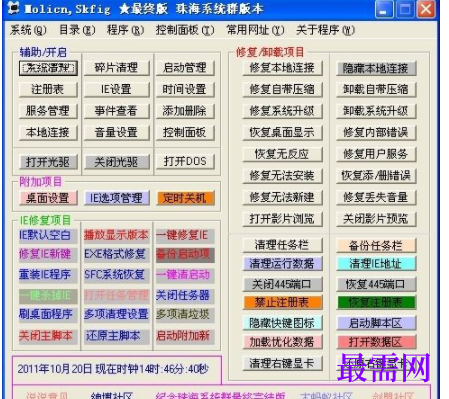Start SFC系统恢复
449x399 pixels.
pyautogui.click(x=116, y=275)
